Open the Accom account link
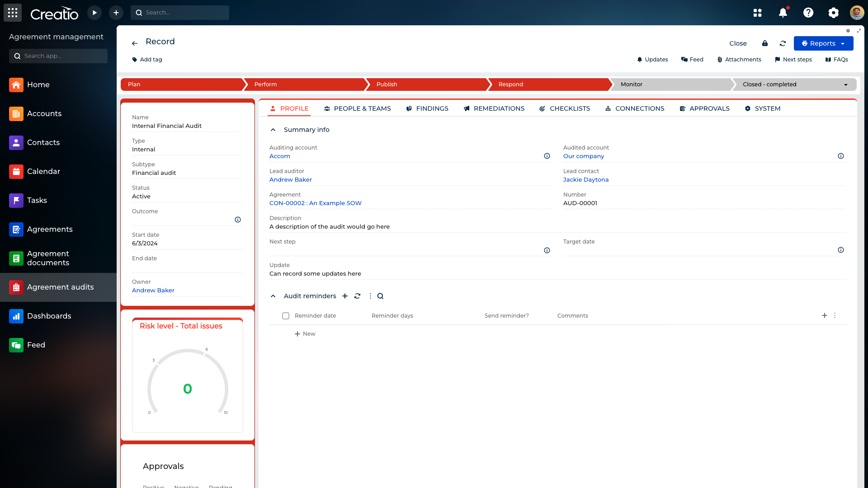 280,156
